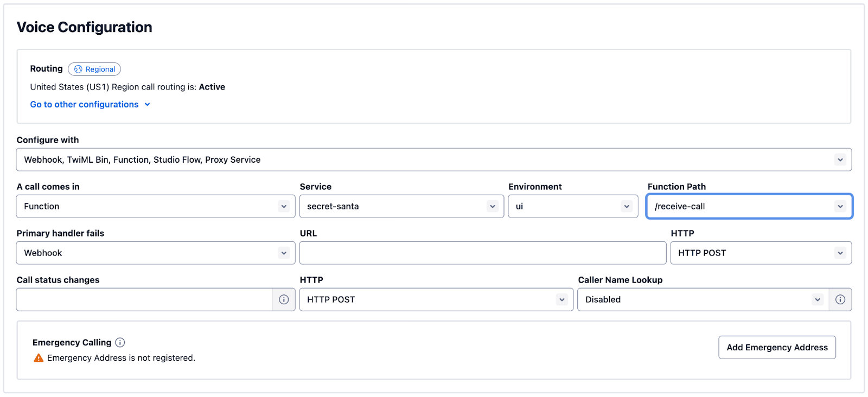Open the Environment dropdown showing ui

click(x=573, y=206)
